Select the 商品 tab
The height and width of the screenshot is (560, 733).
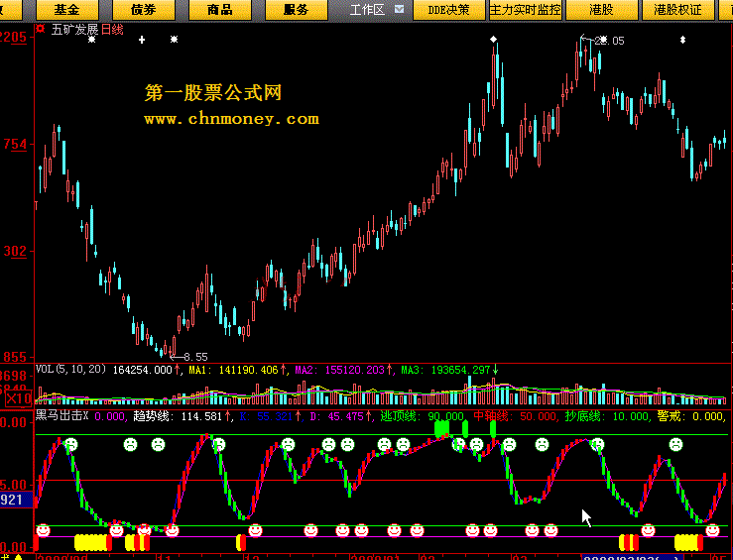220,10
